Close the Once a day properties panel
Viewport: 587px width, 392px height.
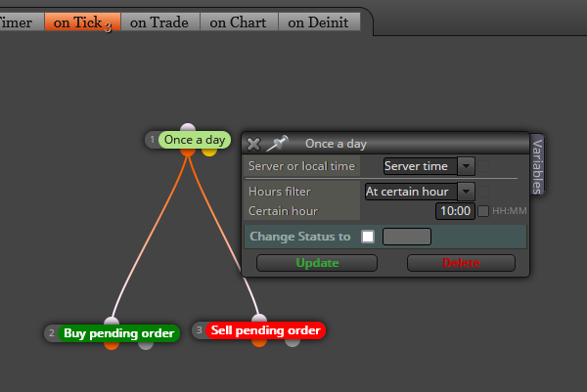pyautogui.click(x=253, y=144)
